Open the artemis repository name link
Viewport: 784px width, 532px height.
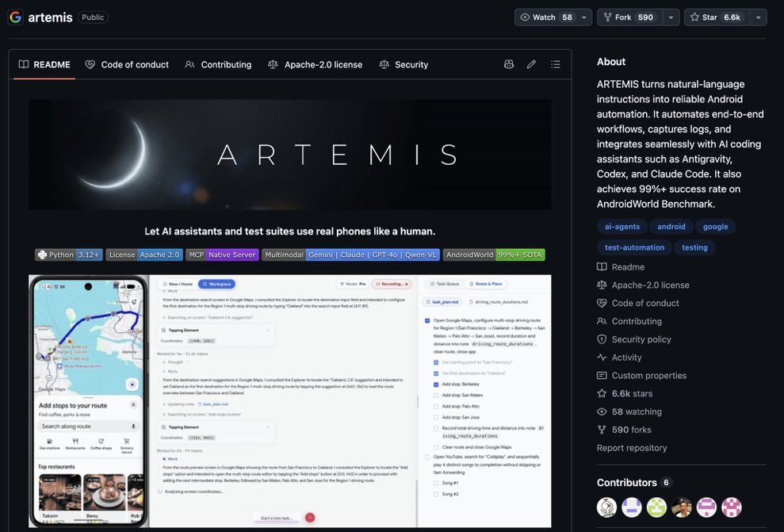[x=50, y=17]
